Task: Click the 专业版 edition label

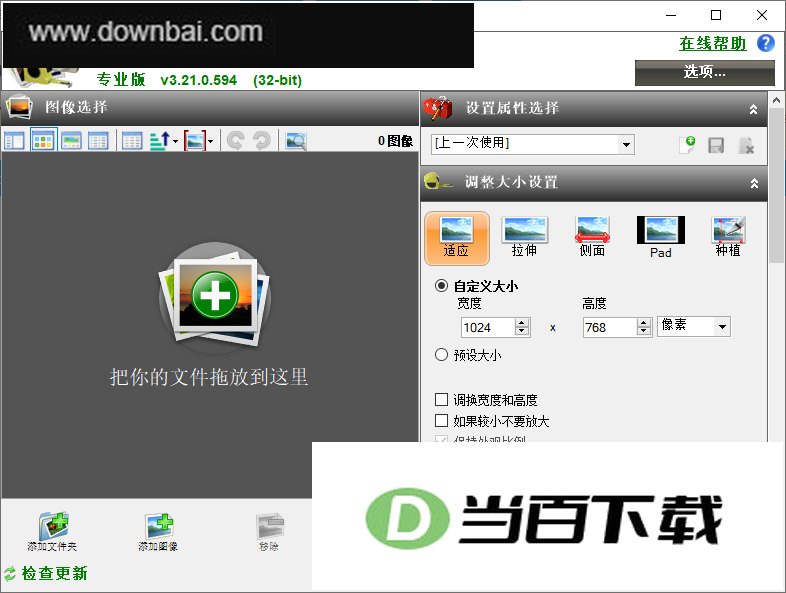Action: click(x=121, y=79)
